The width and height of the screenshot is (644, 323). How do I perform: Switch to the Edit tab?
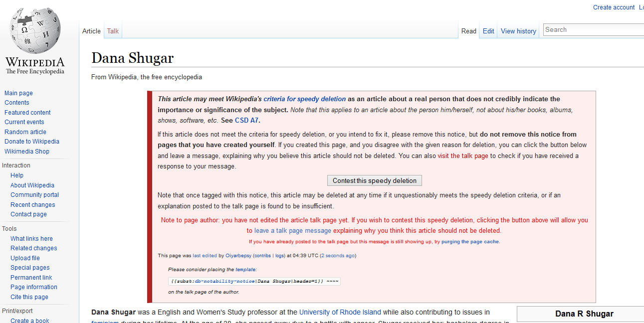488,31
